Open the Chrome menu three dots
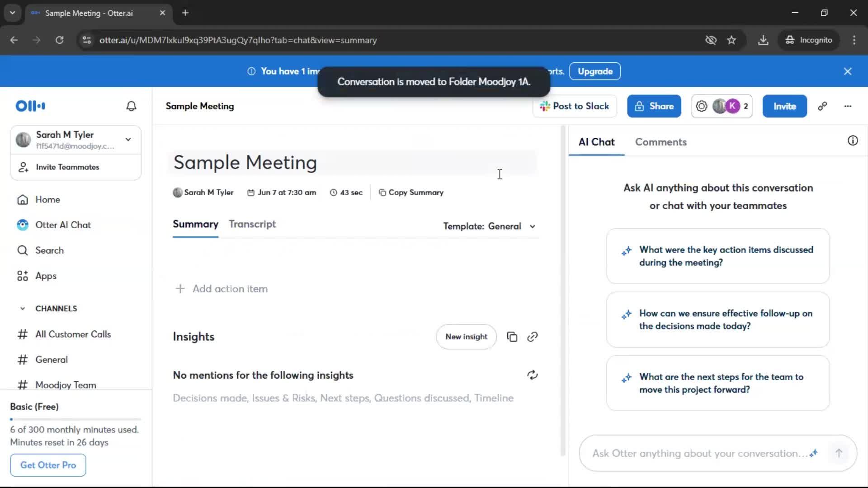Viewport: 868px width, 488px height. point(854,40)
